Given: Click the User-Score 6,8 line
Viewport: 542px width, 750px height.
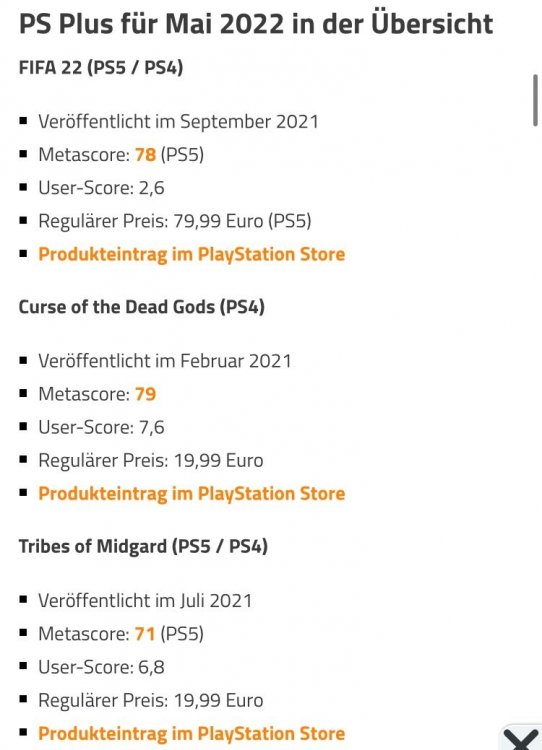Looking at the screenshot, I should pyautogui.click(x=101, y=667).
